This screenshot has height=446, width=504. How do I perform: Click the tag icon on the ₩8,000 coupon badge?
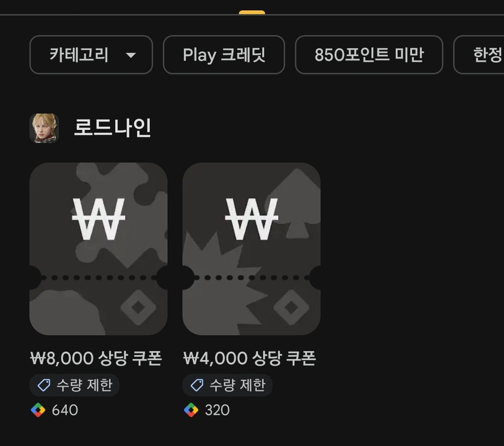(x=44, y=385)
